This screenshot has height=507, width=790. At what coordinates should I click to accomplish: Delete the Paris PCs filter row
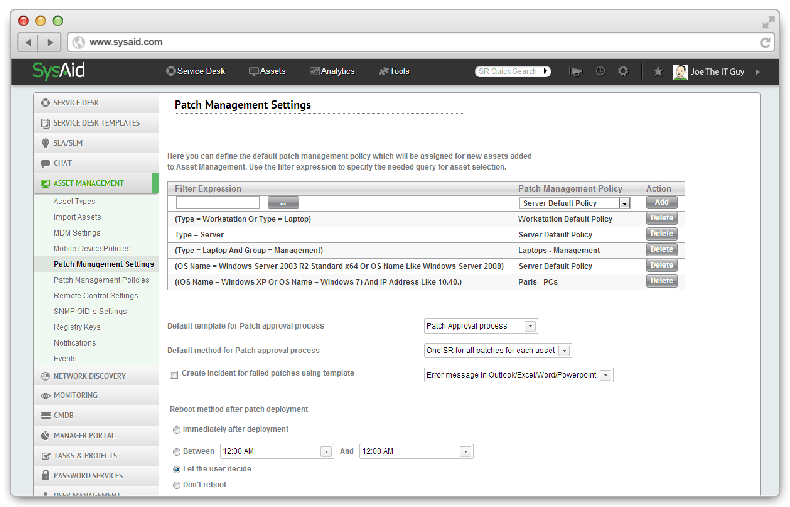[x=662, y=281]
